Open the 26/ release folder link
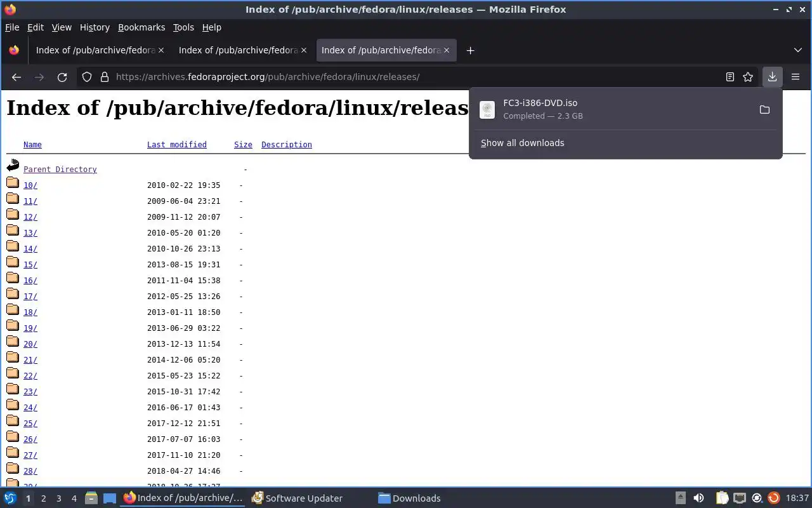Screen dimensions: 812x508 (x=30, y=439)
